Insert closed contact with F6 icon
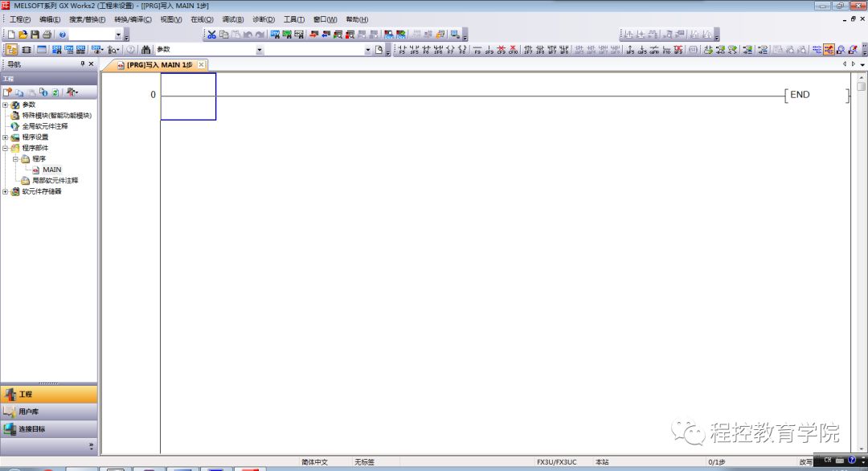Image resolution: width=868 pixels, height=471 pixels. pyautogui.click(x=426, y=50)
